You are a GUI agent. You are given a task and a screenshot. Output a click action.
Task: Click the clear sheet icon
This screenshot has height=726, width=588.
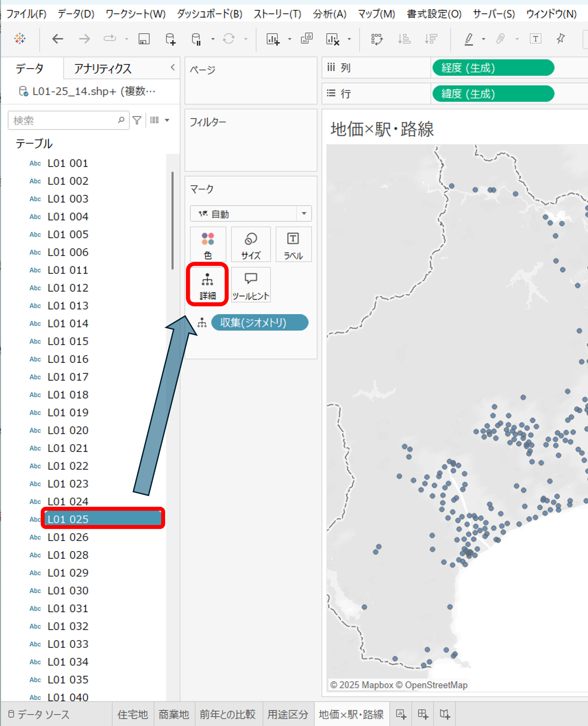[333, 39]
